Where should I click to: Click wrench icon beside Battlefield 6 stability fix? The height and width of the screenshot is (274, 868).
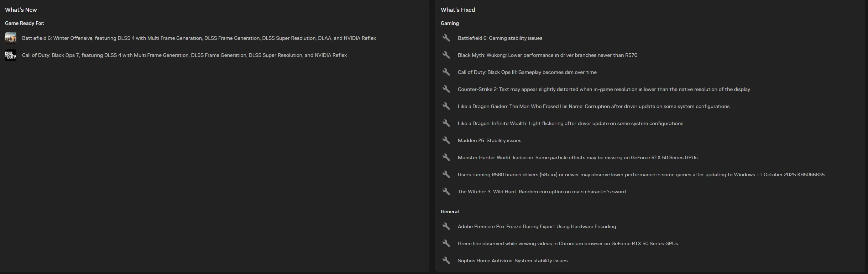(x=446, y=38)
